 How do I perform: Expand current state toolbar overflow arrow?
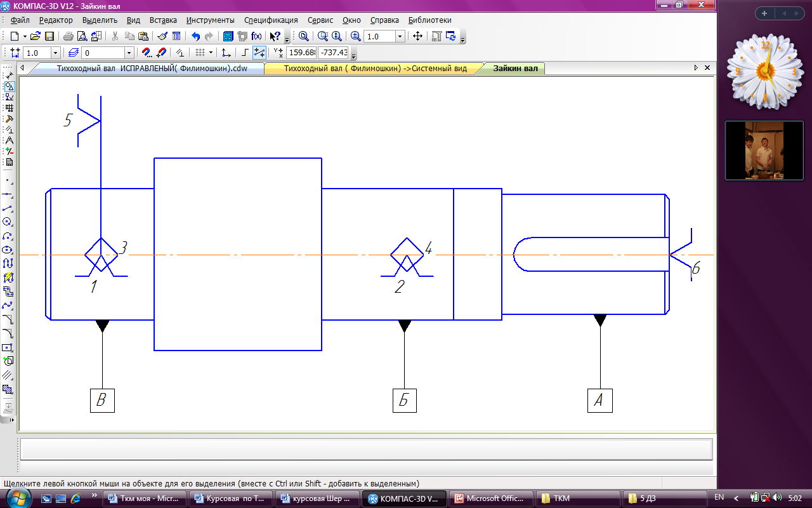(x=353, y=55)
